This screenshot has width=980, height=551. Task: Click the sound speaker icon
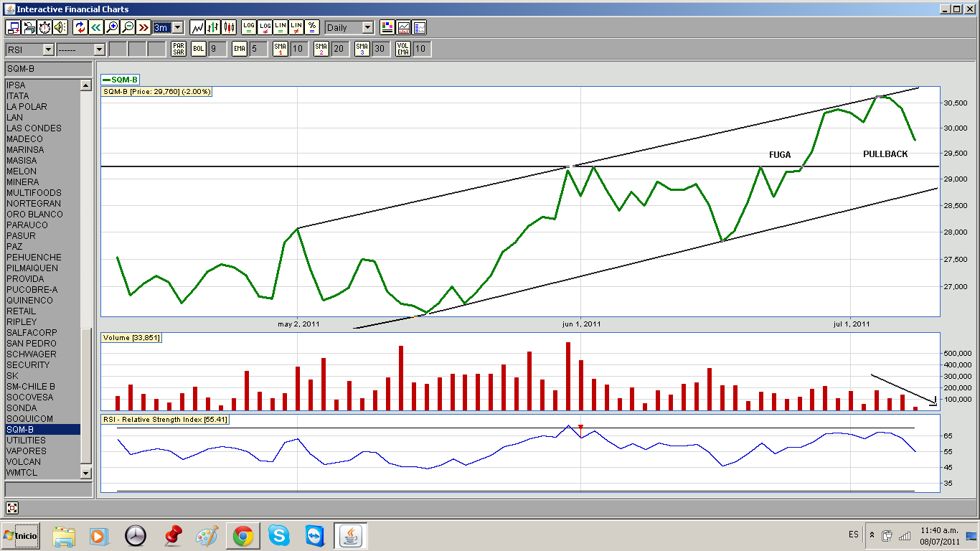point(60,27)
